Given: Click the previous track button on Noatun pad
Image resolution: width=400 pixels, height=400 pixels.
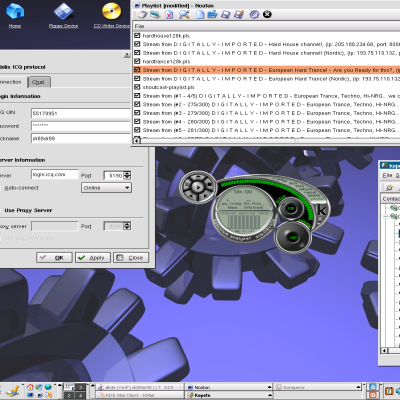Looking at the screenshot, I should pyautogui.click(x=191, y=196).
